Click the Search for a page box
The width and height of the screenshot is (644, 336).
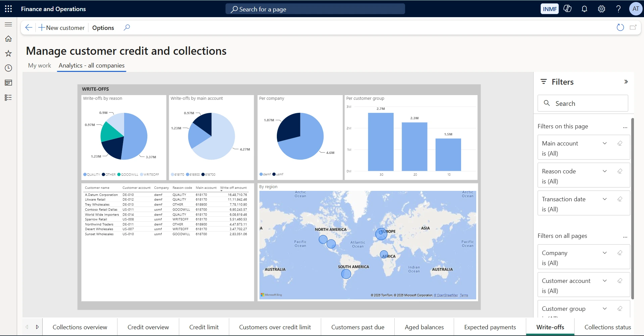(315, 9)
